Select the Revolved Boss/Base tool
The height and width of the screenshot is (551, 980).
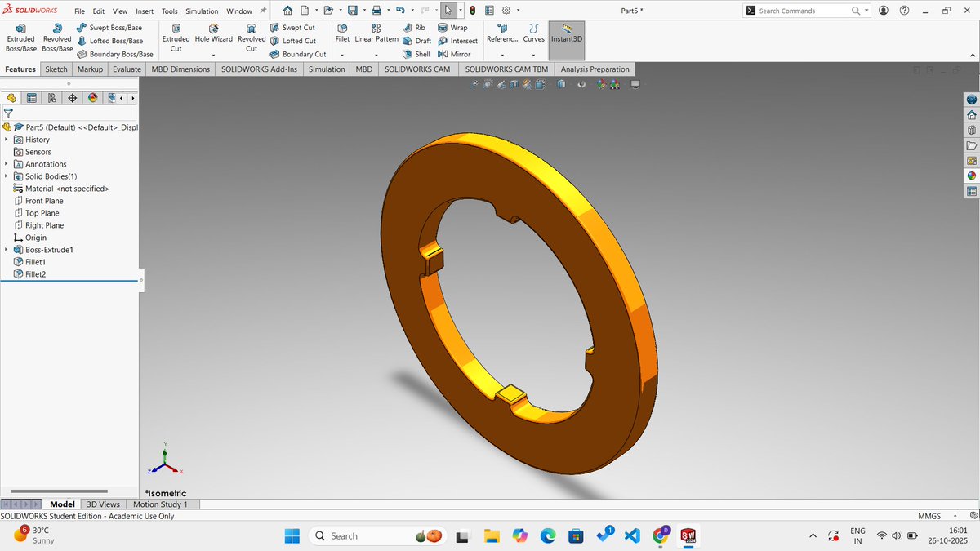[x=57, y=38]
